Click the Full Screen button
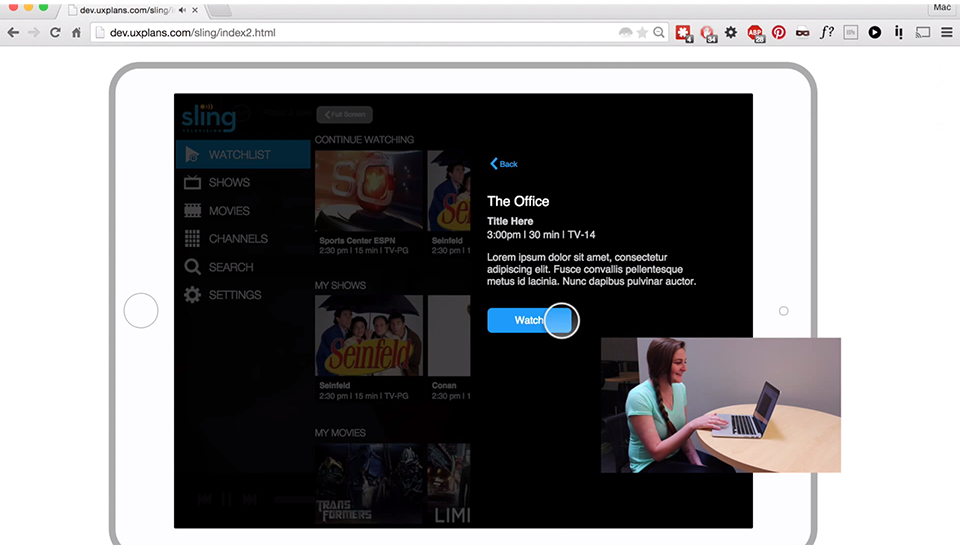Viewport: 960px width, 545px height. pos(344,115)
